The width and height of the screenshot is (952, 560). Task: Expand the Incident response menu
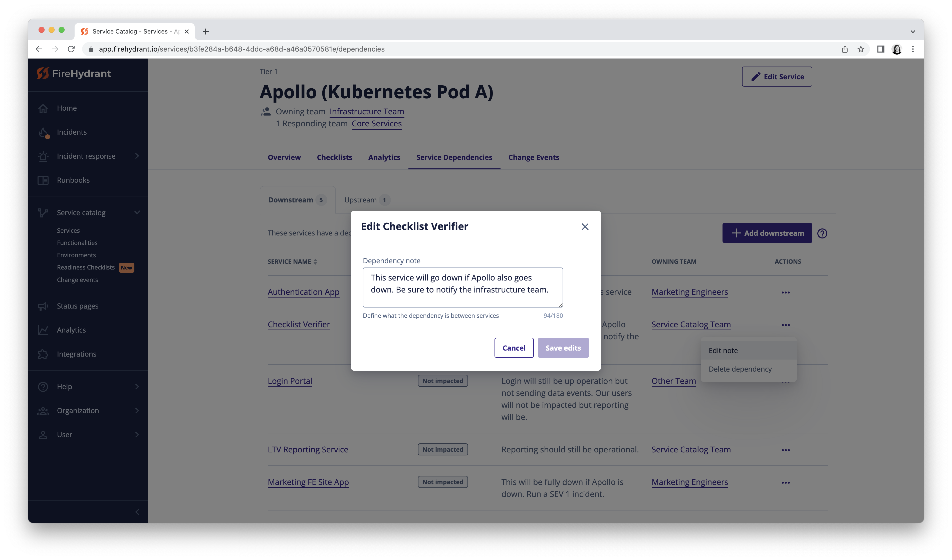coord(137,156)
